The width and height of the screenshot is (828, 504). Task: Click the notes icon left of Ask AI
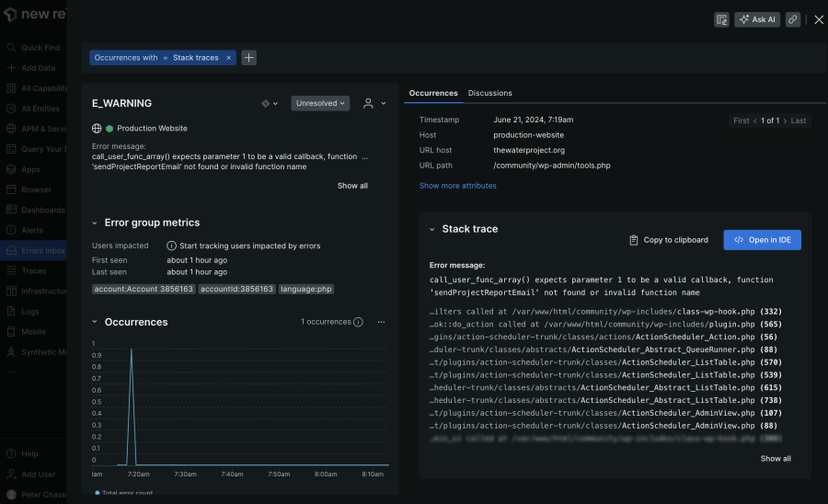pyautogui.click(x=722, y=19)
